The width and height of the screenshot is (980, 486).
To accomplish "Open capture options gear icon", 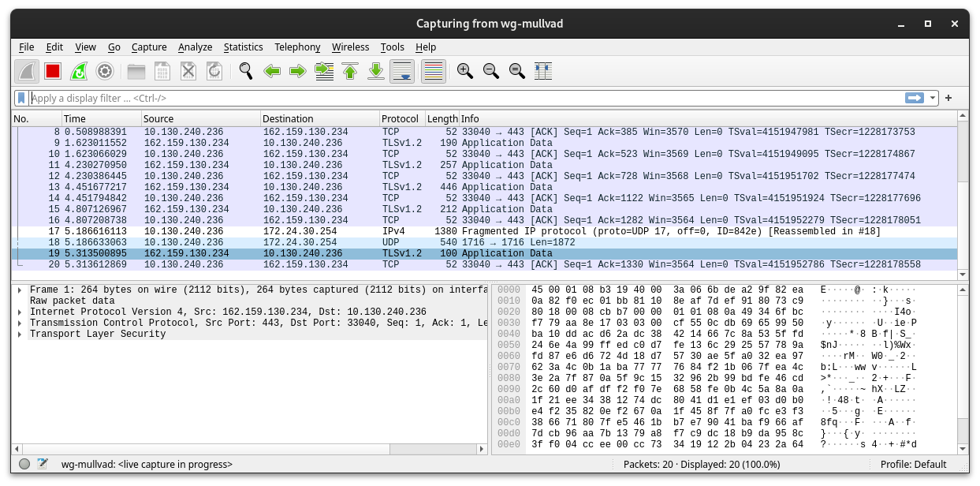I will tap(105, 72).
